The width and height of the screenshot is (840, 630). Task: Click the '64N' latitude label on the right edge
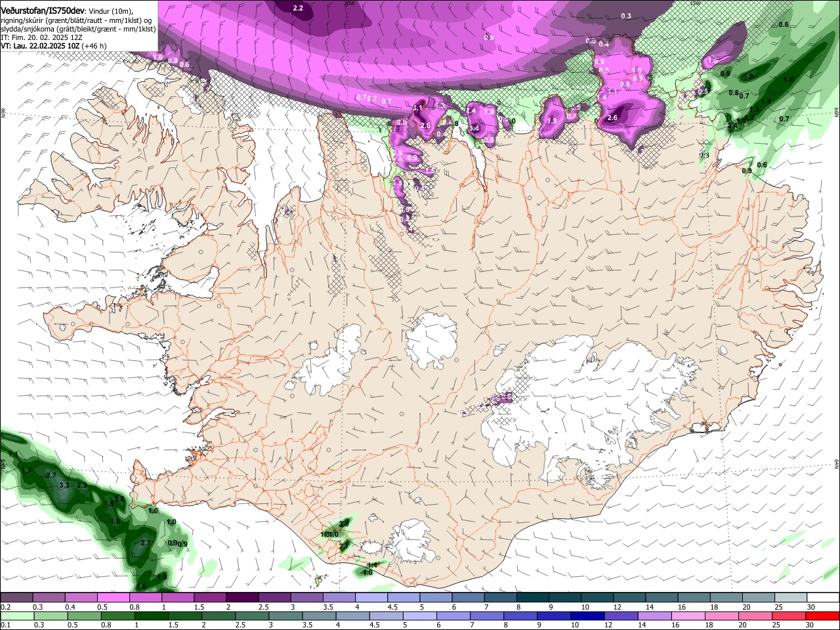click(837, 463)
